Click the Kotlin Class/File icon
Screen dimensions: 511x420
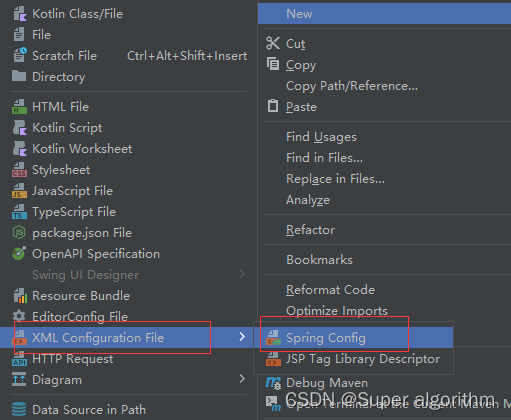(20, 14)
